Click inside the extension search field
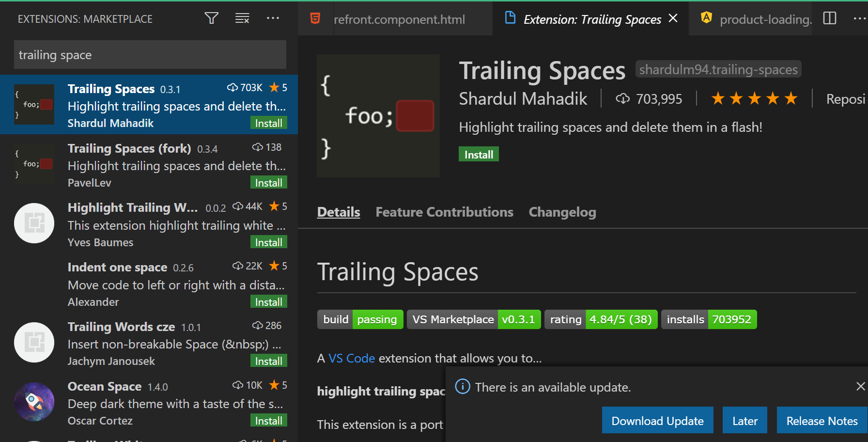 coord(150,54)
